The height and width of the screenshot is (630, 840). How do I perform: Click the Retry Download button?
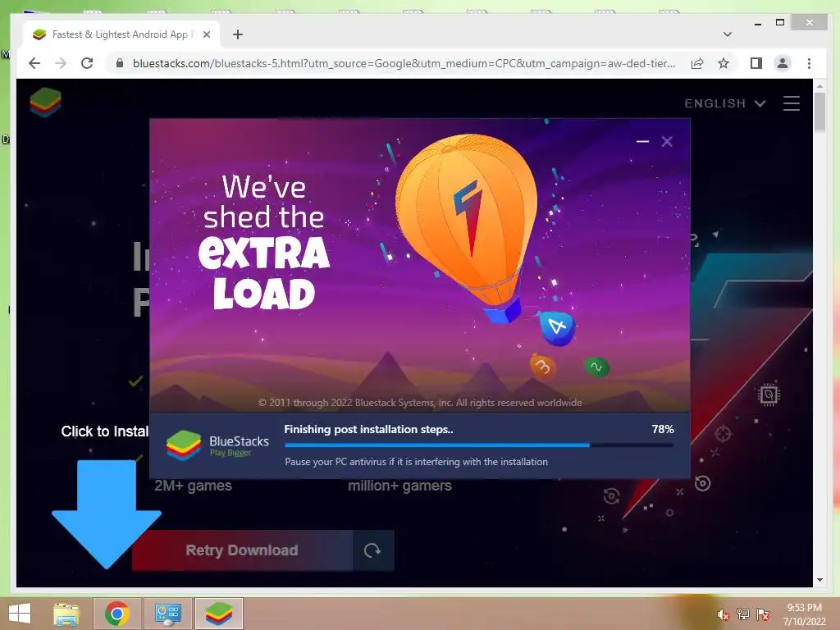(242, 550)
